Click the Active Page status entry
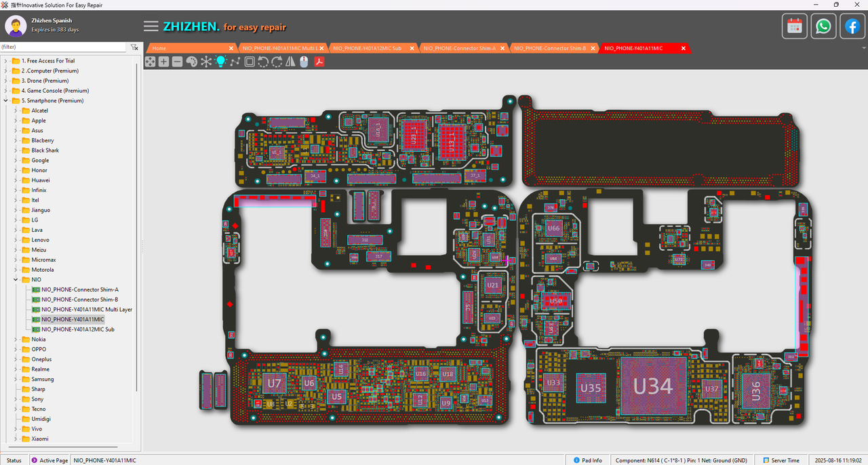The height and width of the screenshot is (465, 868). point(50,460)
